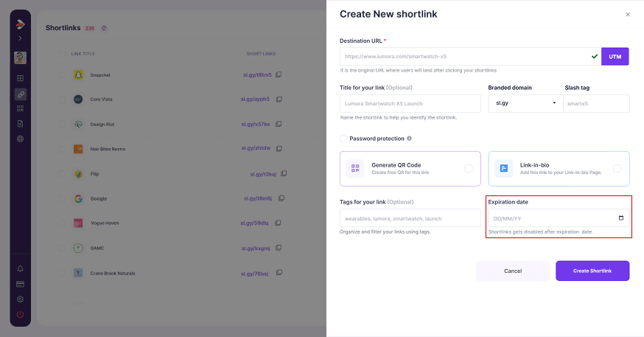Open the settings gear icon in sidebar
This screenshot has height=337, width=644.
(20, 299)
